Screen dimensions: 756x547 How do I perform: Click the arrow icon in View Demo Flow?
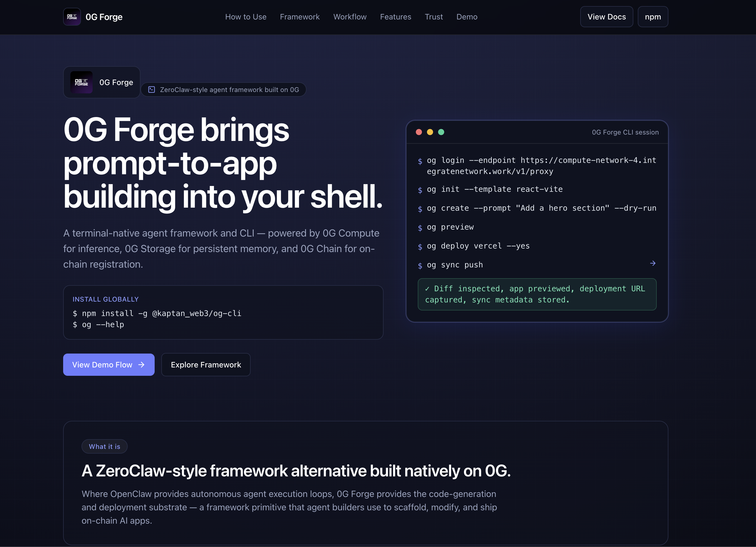click(x=141, y=365)
